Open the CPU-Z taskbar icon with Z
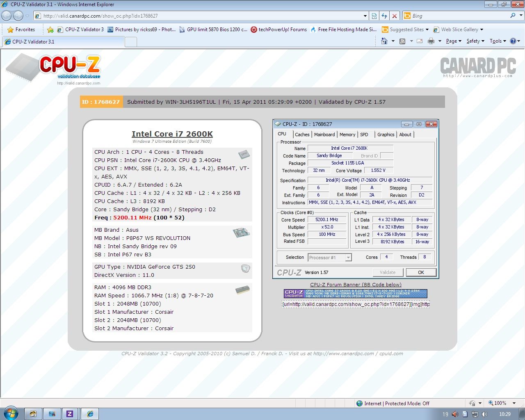The width and height of the screenshot is (525, 420). [70, 414]
